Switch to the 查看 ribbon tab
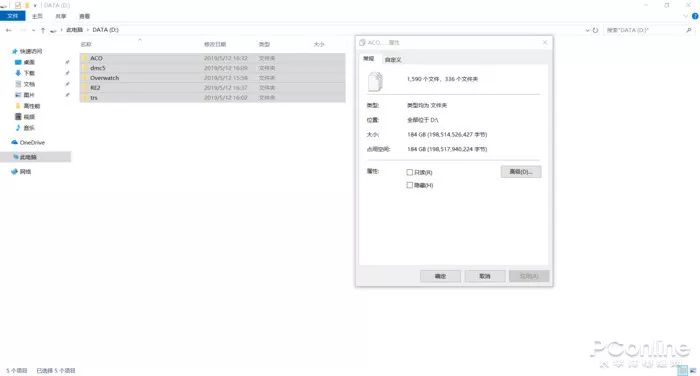Viewport: 700px width, 376px height. pyautogui.click(x=84, y=16)
